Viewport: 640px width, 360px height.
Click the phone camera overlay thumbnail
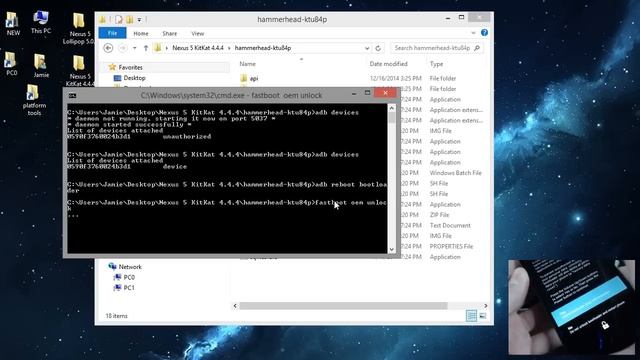point(571,307)
